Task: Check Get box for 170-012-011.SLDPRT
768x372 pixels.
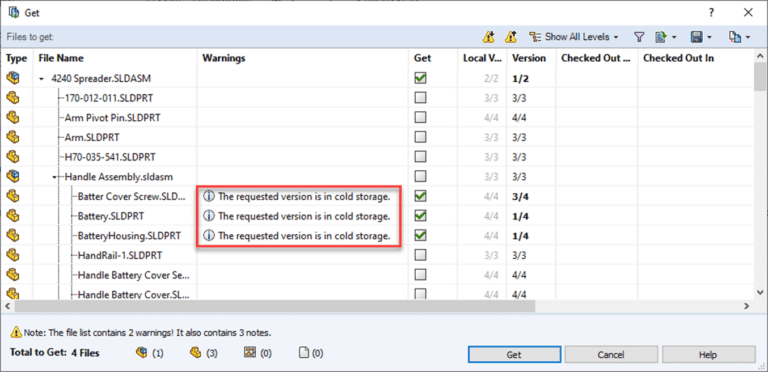Action: click(420, 98)
